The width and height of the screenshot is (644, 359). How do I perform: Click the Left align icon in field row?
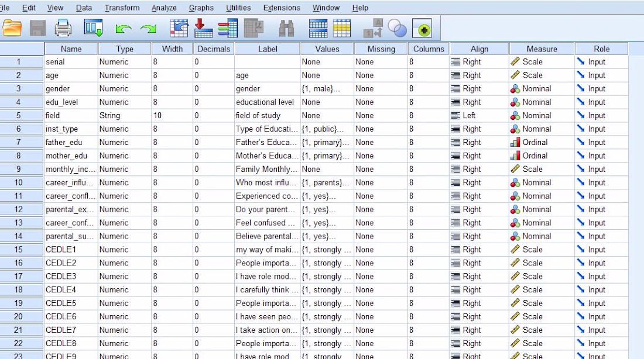click(455, 116)
